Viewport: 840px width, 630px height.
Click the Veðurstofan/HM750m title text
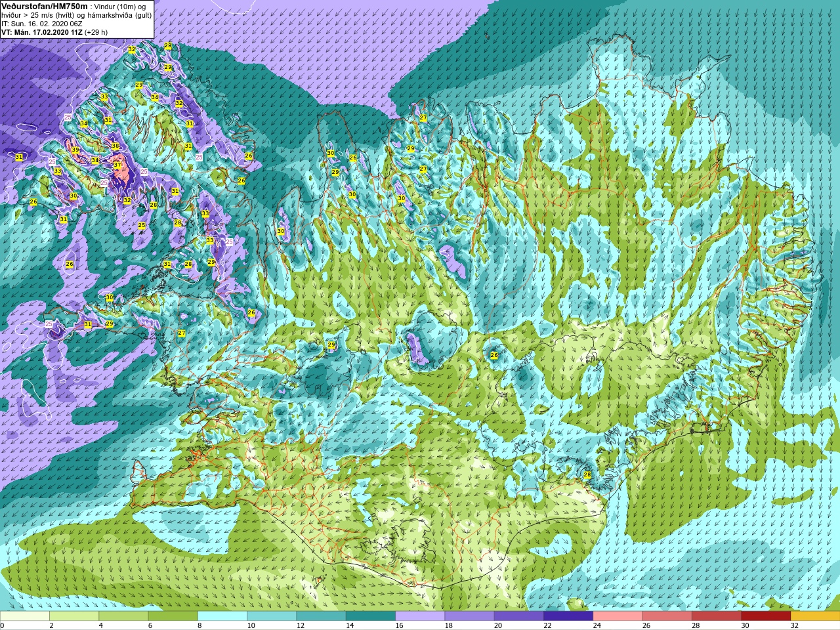tap(45, 5)
